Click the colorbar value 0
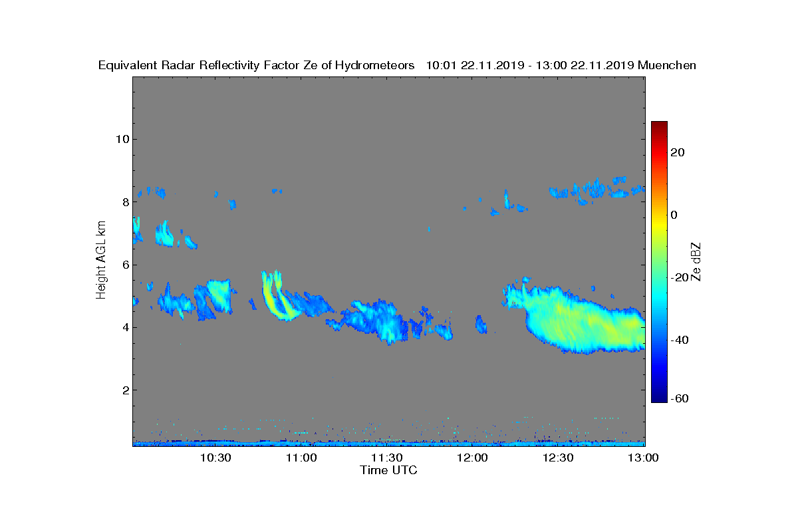798x532 pixels. click(x=674, y=215)
